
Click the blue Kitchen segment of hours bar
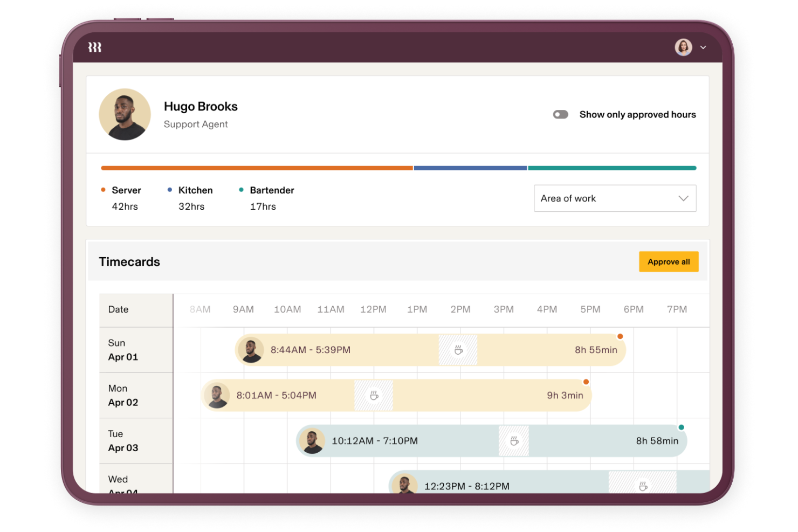[470, 168]
